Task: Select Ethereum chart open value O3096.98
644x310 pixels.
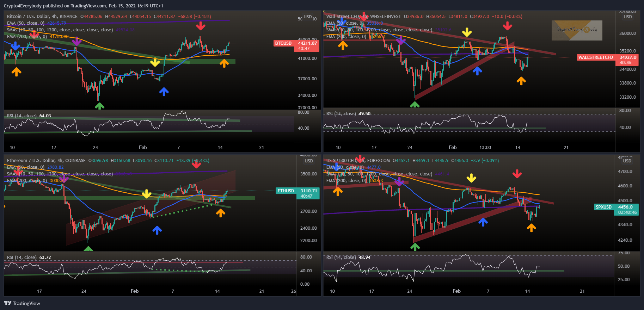Action: (98, 161)
